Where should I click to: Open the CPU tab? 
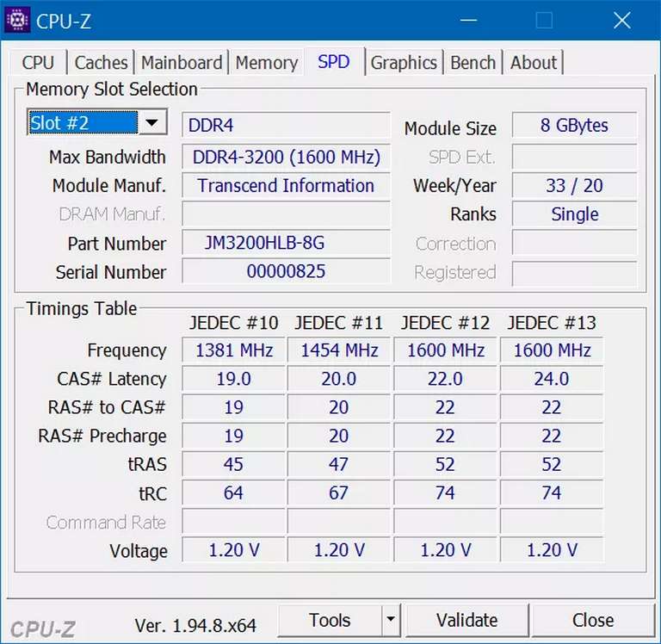click(38, 62)
